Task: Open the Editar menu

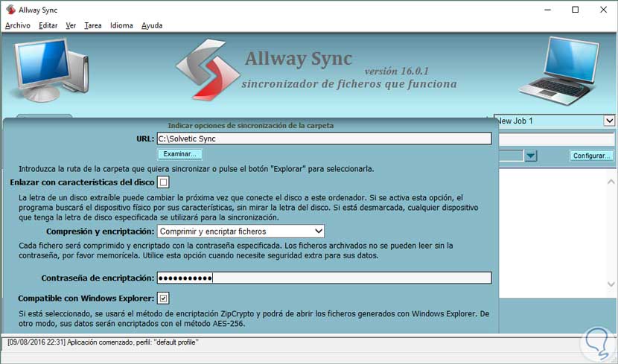Action: tap(48, 25)
